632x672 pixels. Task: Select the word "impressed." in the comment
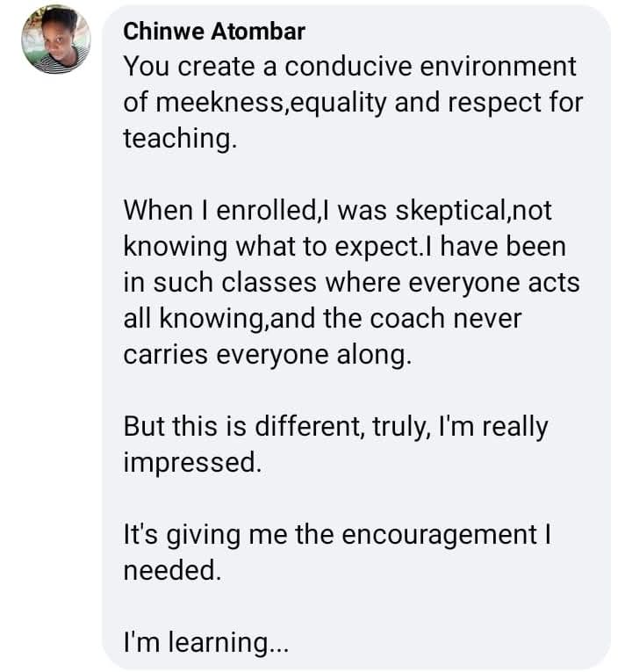[x=192, y=463]
